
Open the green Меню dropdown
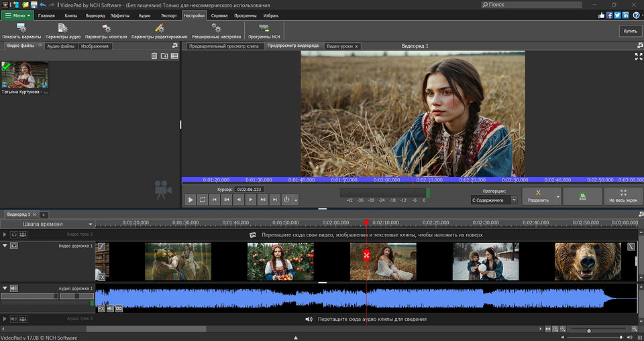(x=17, y=15)
